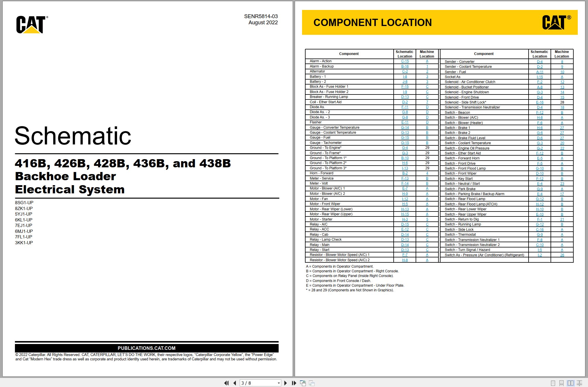
Task: Click machine location 2 for Alternator
Action: tap(427, 71)
